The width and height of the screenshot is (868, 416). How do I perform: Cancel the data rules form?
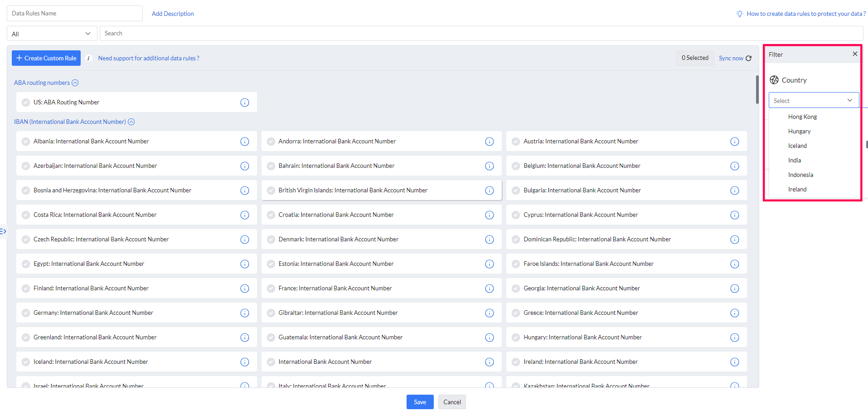click(452, 402)
